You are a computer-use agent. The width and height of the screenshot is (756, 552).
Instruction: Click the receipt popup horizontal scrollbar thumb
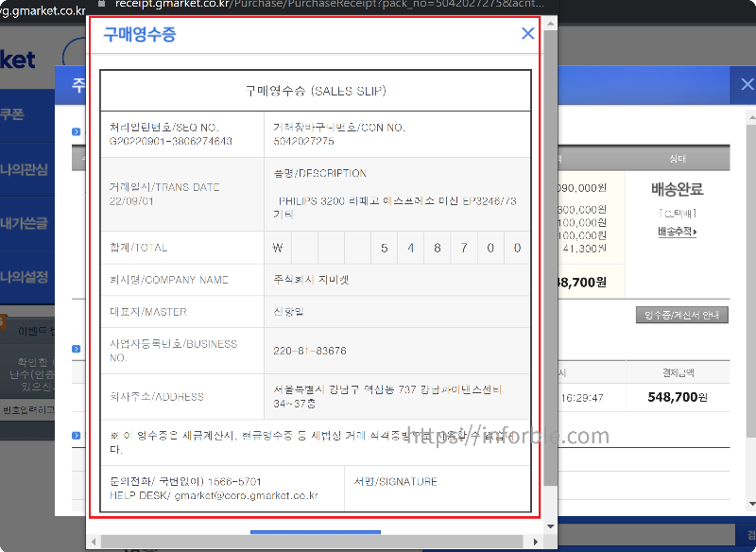[312, 542]
